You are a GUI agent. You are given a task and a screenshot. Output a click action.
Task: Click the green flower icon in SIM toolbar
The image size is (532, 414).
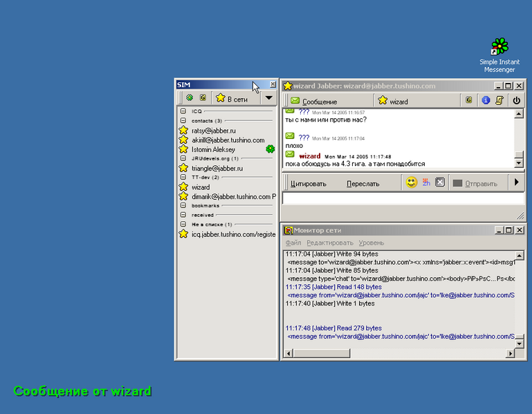pyautogui.click(x=190, y=98)
